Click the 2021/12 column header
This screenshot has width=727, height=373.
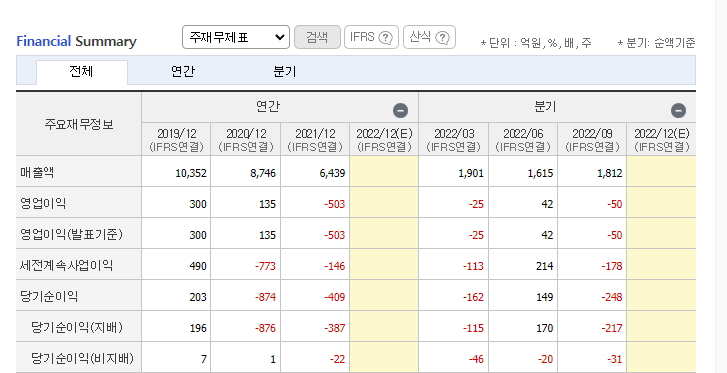315,140
